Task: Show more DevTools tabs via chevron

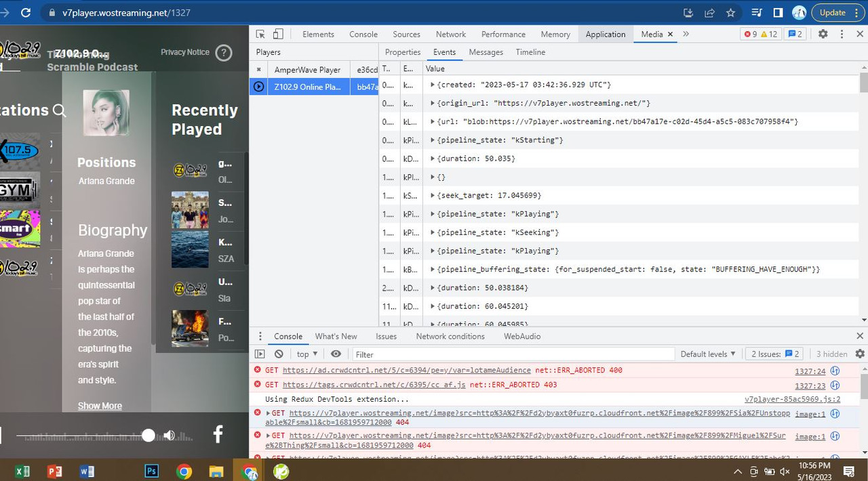Action: [686, 34]
